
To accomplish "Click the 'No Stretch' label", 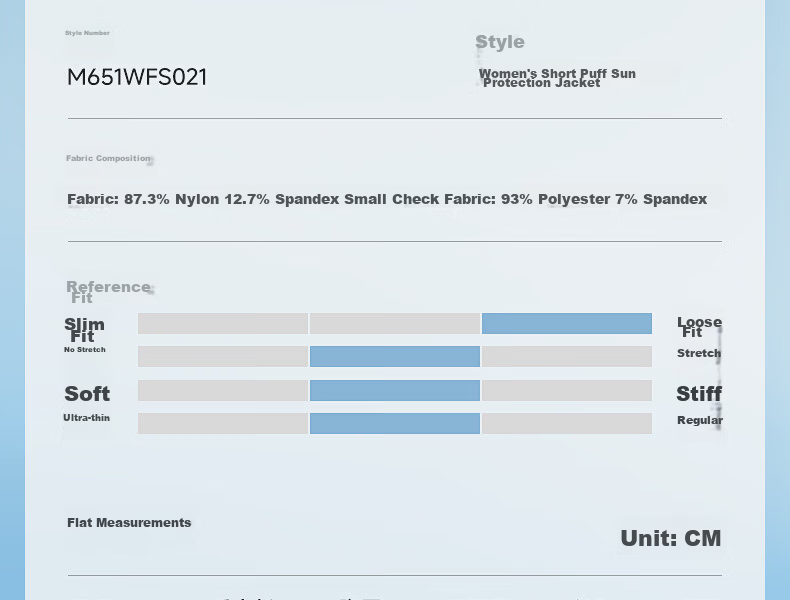I will 85,350.
